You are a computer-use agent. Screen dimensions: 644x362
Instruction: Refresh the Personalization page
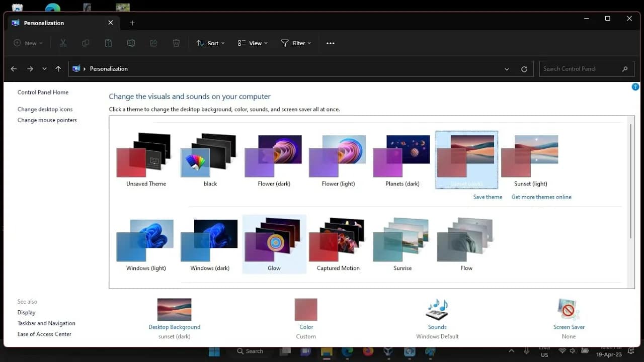coord(524,68)
